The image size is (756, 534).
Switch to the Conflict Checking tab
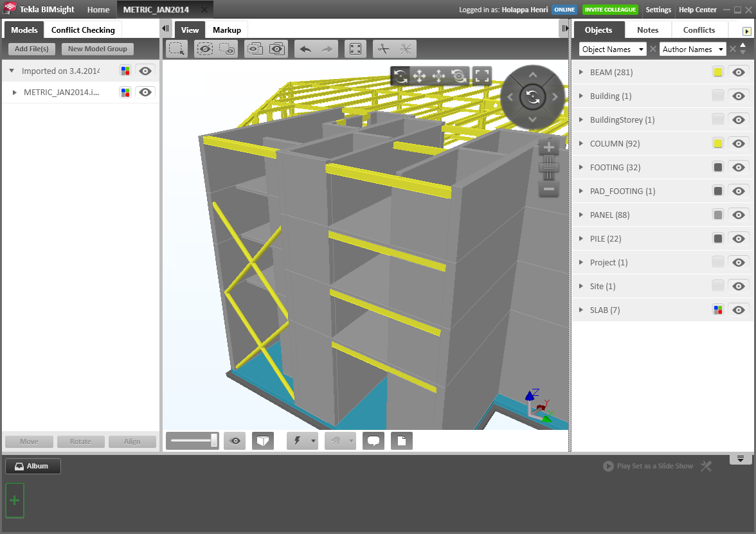(x=83, y=30)
